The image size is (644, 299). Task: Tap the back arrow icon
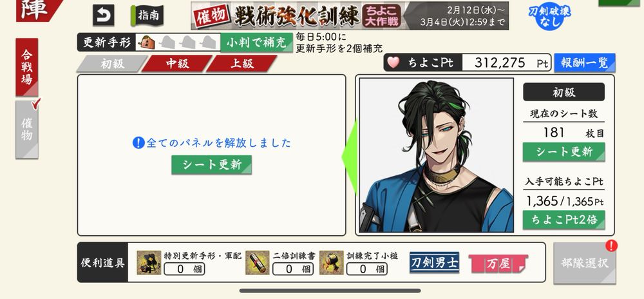coord(103,15)
